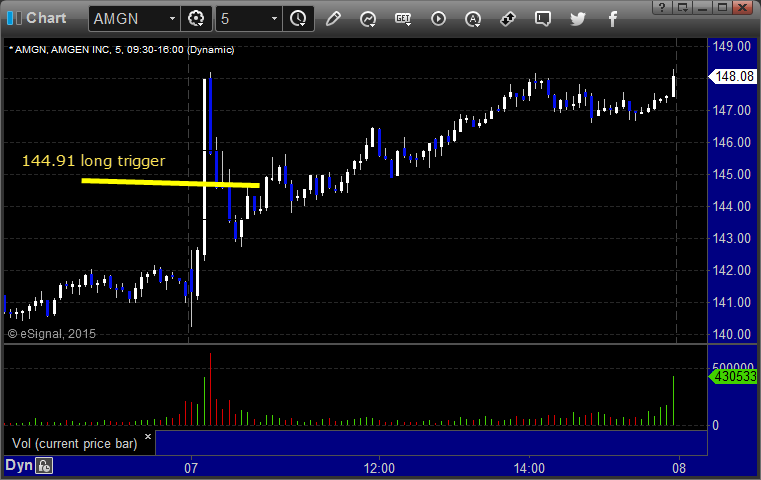
Task: Maximize the chart window
Action: point(722,7)
